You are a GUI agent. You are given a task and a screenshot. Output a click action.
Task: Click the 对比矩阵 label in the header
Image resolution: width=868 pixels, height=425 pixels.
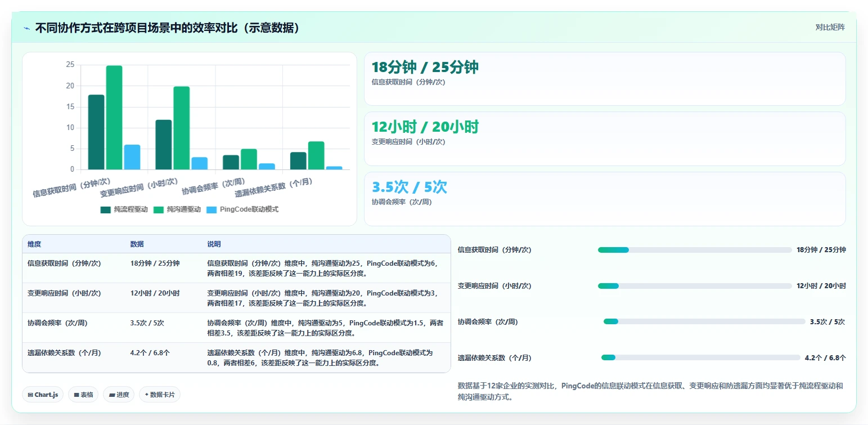(830, 27)
